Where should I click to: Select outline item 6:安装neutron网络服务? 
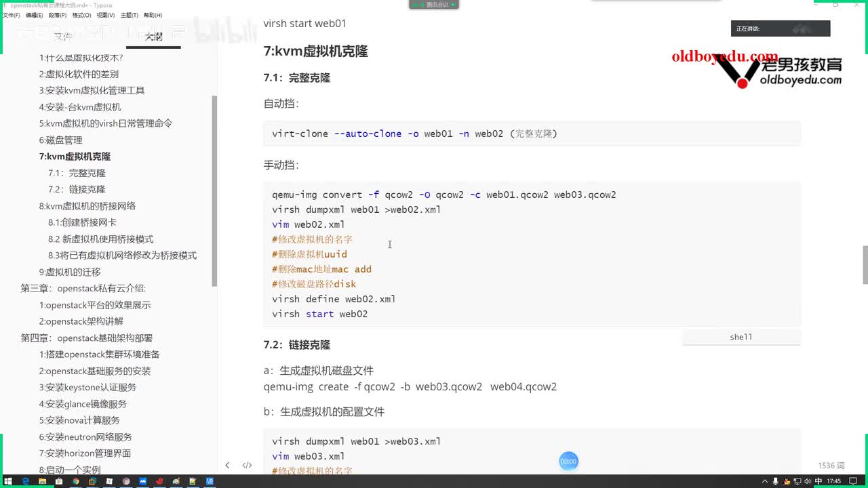(x=85, y=437)
